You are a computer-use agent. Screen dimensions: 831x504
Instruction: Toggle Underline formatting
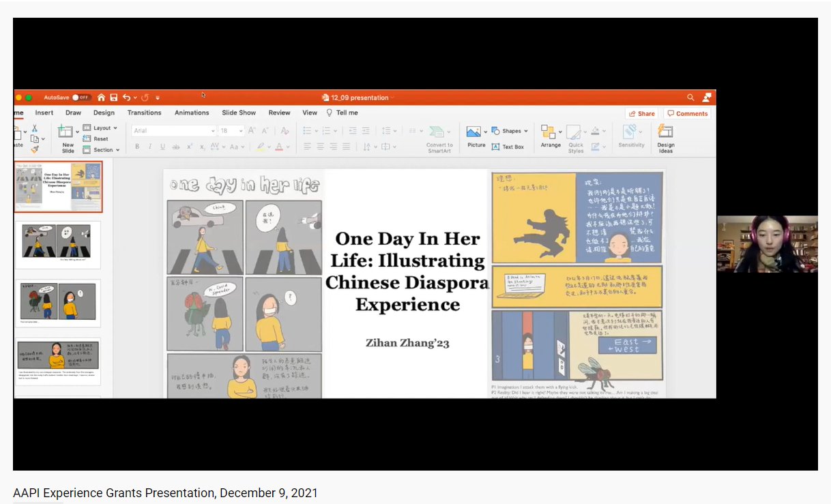coord(162,147)
